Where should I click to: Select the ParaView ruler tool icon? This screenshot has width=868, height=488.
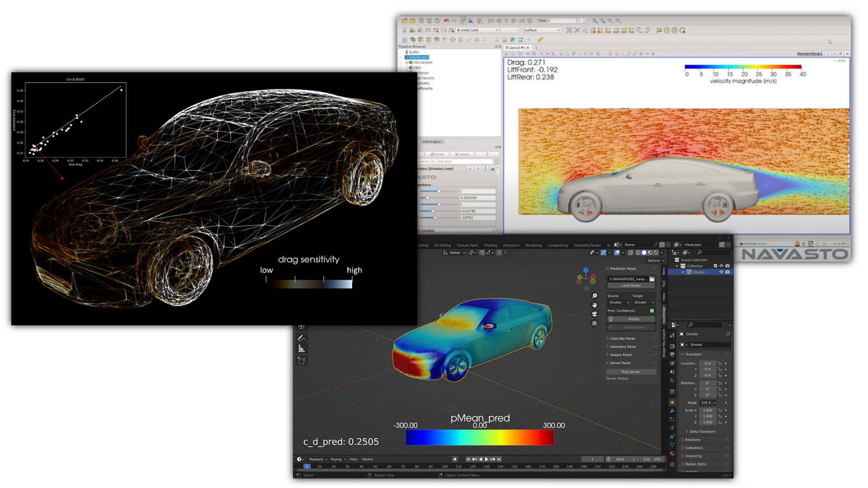click(x=541, y=39)
